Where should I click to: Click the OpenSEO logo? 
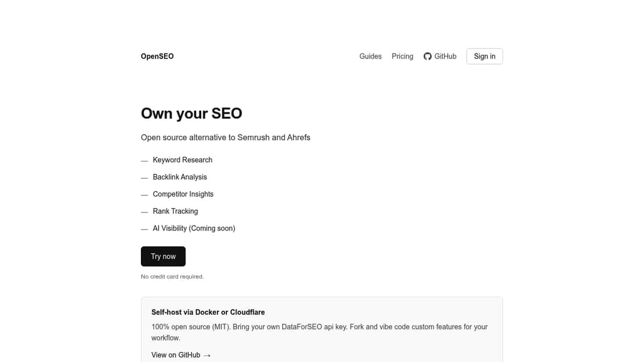click(157, 56)
